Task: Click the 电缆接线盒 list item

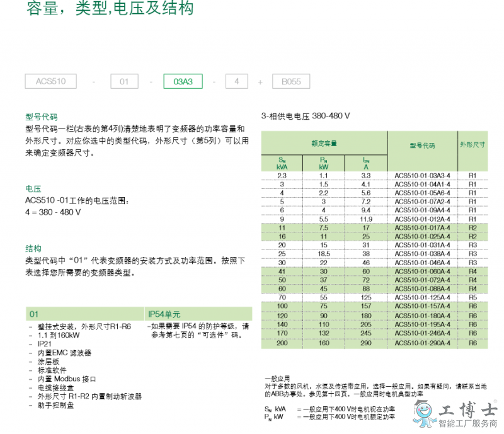Action: point(55,388)
